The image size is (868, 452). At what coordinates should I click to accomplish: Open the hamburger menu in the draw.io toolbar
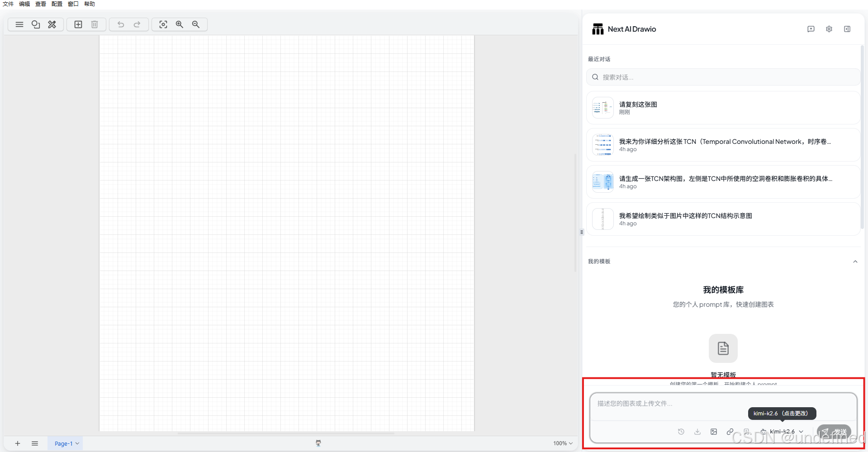coord(19,24)
